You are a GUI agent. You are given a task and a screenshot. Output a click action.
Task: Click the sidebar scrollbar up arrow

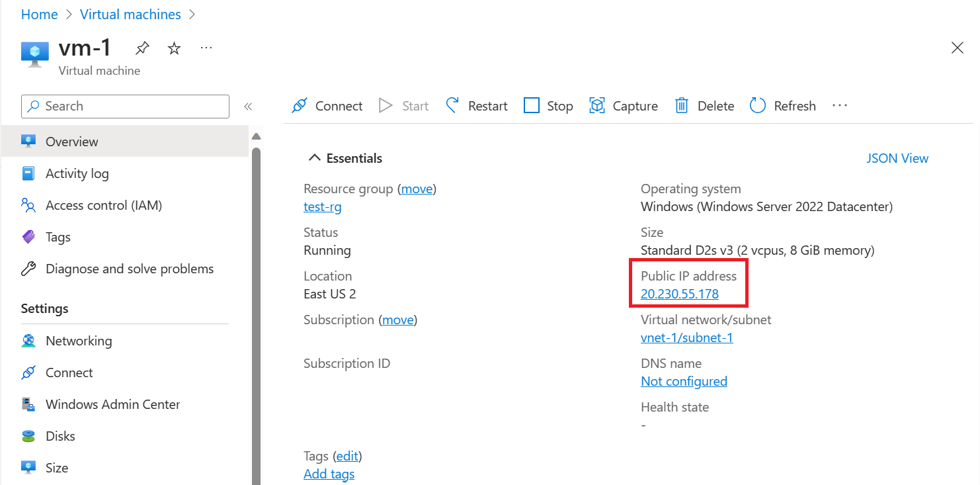tap(257, 136)
